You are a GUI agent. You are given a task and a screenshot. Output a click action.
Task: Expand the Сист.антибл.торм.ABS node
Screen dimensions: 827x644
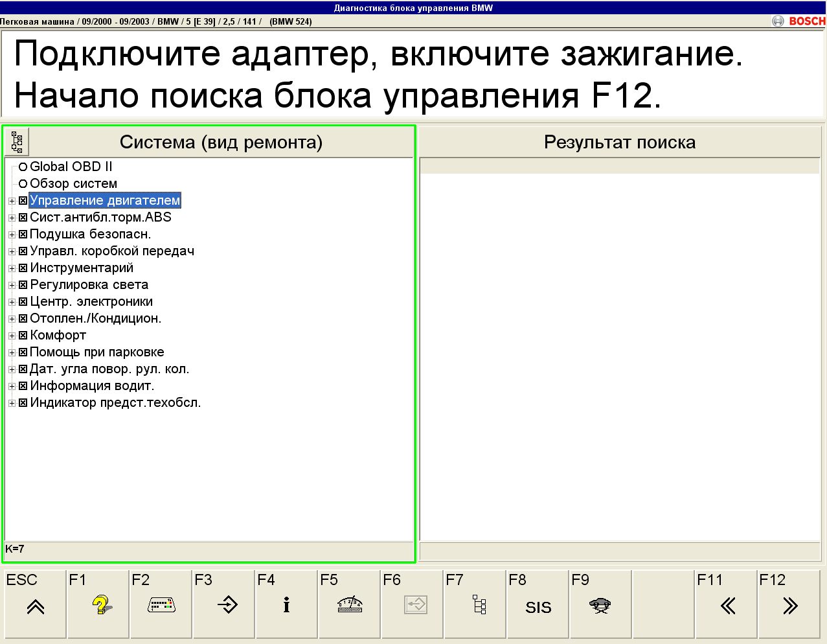click(x=12, y=218)
